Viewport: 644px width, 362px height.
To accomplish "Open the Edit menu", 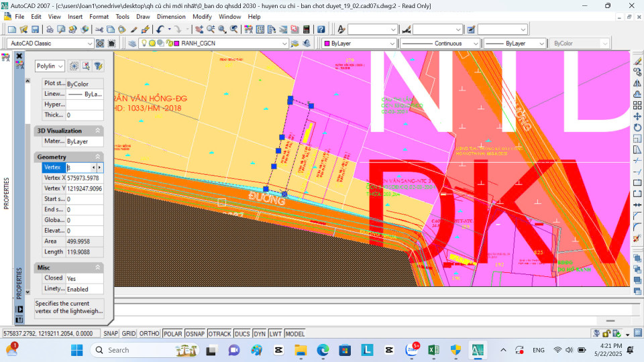I will (x=36, y=17).
